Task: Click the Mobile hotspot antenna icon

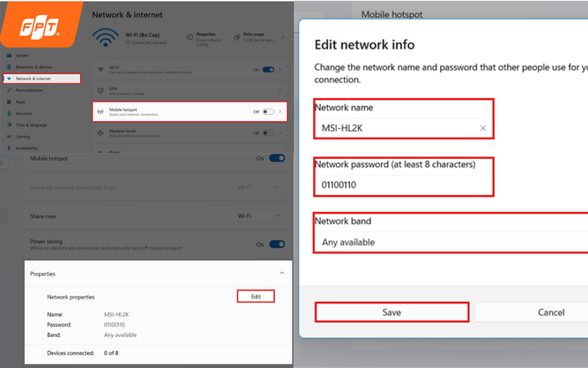Action: point(101,112)
